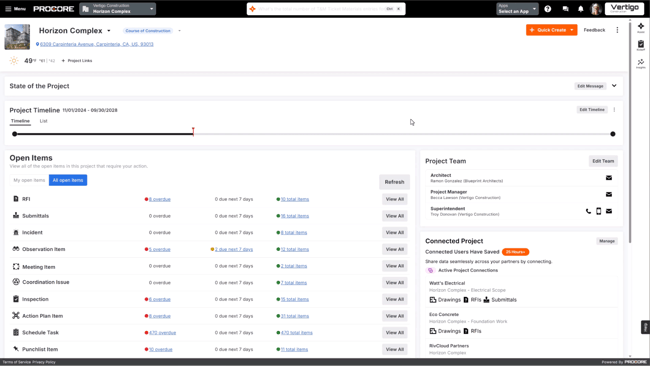Click Edit Team button
The width and height of the screenshot is (650, 366).
tap(603, 161)
